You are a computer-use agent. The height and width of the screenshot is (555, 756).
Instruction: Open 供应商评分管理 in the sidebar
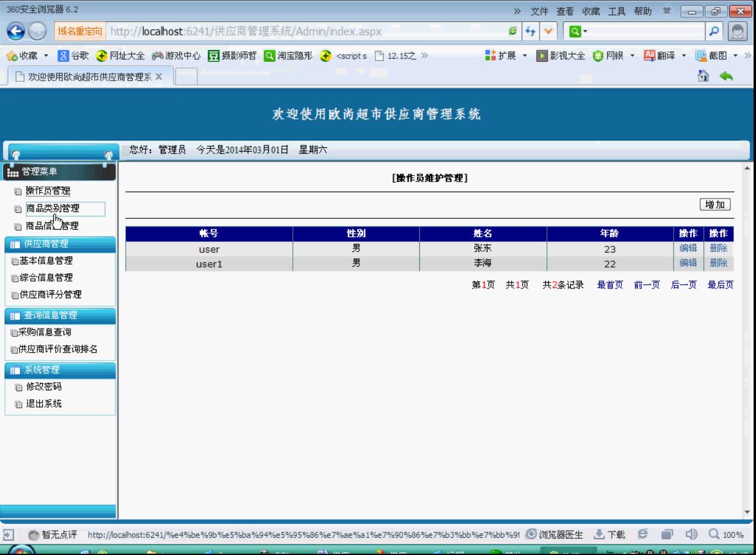tap(51, 295)
